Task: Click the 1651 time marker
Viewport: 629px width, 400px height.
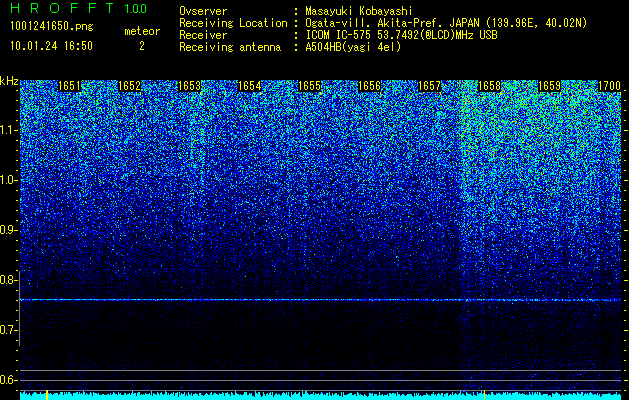Action: [69, 86]
